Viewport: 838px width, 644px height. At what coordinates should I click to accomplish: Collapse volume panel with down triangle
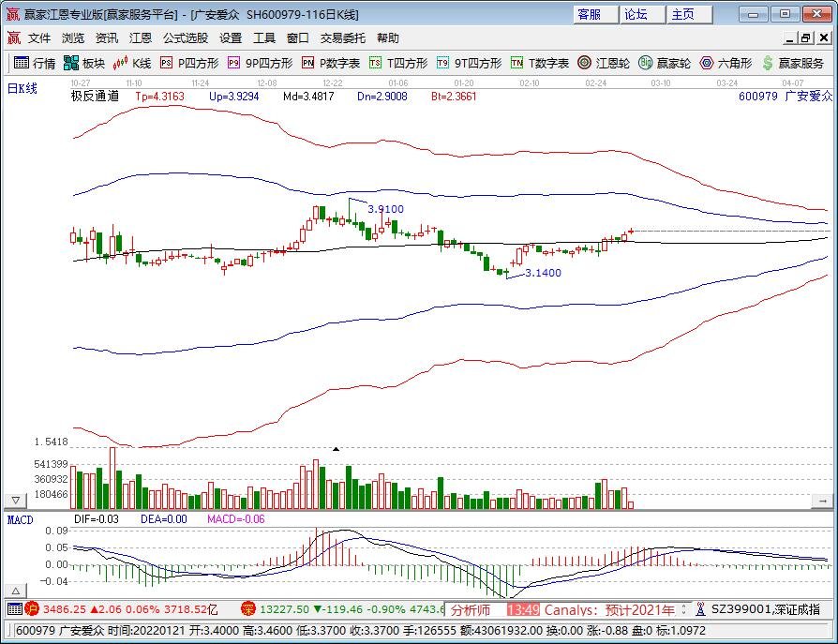[16, 501]
